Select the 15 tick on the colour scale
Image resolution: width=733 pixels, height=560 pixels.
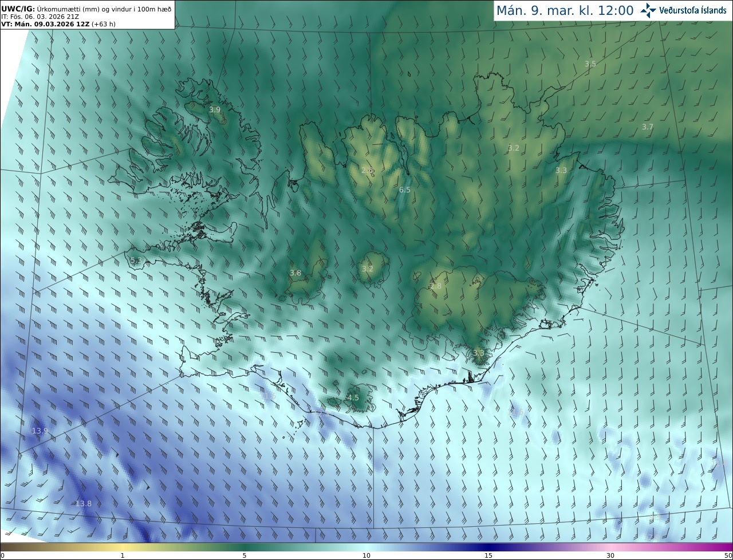click(488, 555)
